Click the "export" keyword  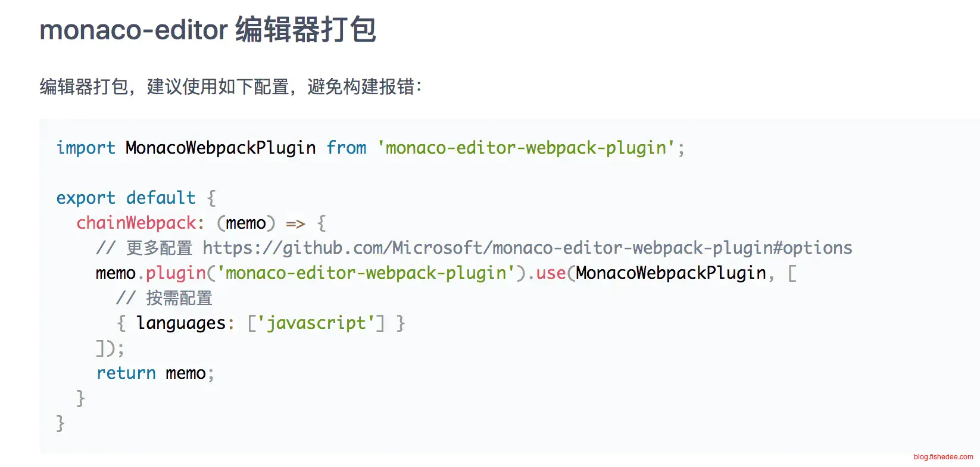click(86, 198)
